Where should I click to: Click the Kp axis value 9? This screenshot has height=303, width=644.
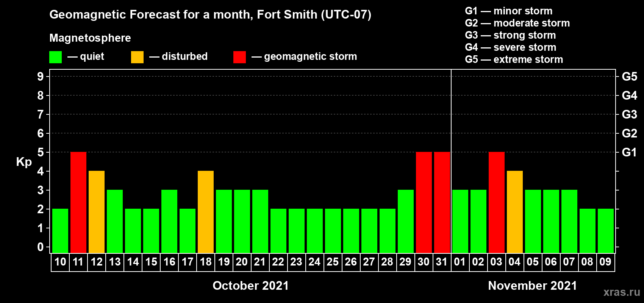41,77
